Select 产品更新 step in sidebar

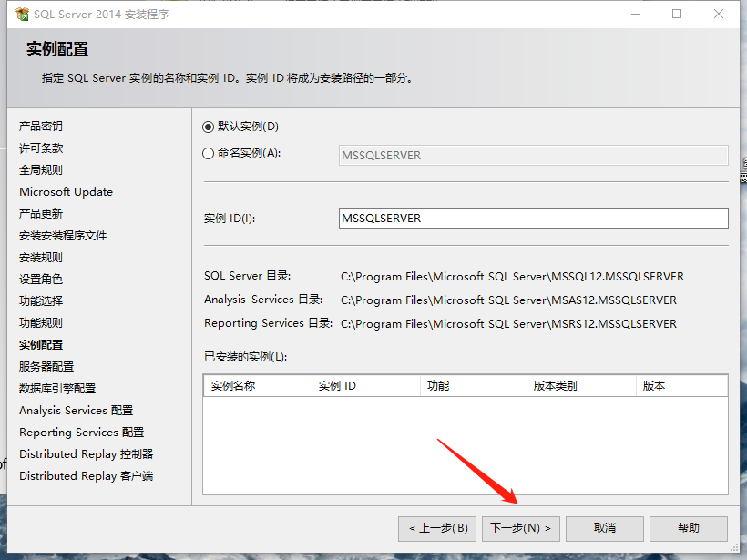[x=41, y=214]
